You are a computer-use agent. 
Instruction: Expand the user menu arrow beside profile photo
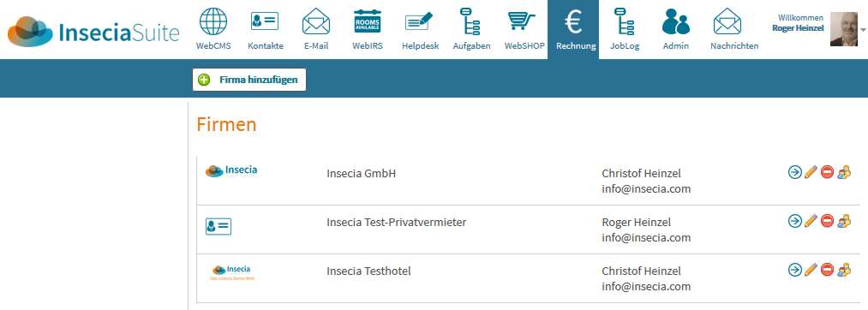(863, 29)
